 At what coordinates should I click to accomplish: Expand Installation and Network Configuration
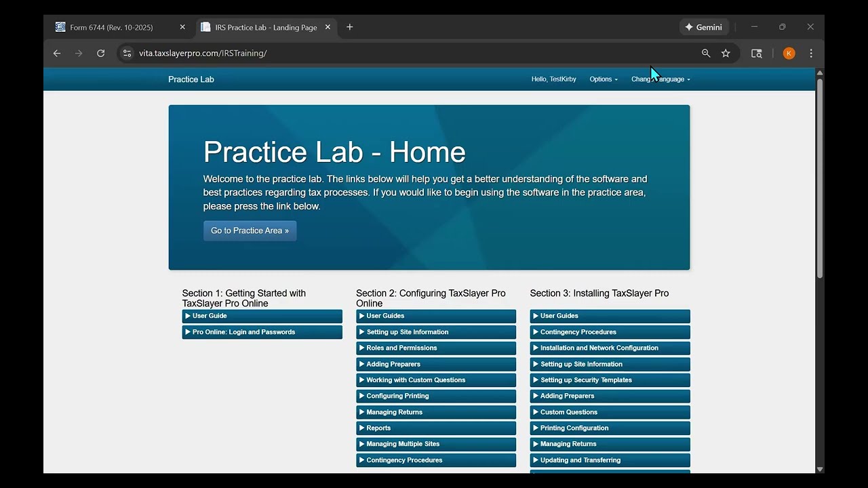point(610,348)
